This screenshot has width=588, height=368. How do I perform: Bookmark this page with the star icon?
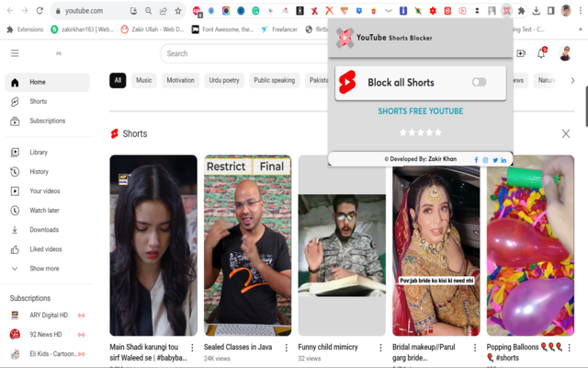(178, 11)
